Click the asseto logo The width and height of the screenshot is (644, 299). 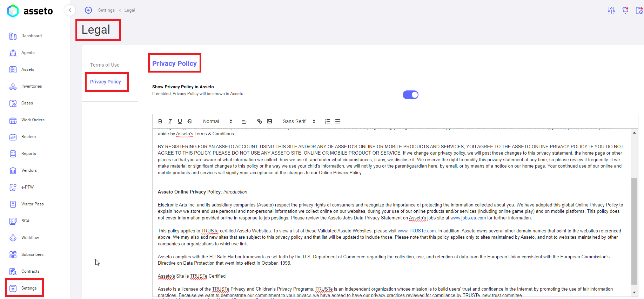tap(30, 11)
